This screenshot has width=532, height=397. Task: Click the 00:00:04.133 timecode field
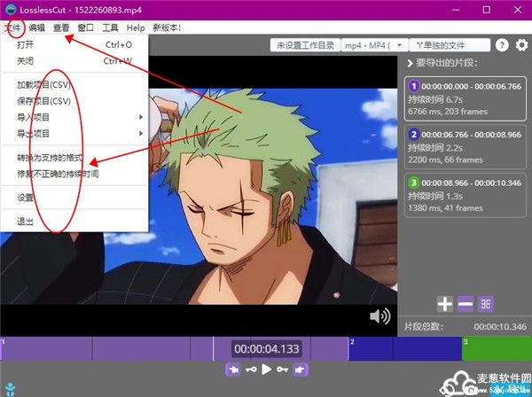[266, 349]
